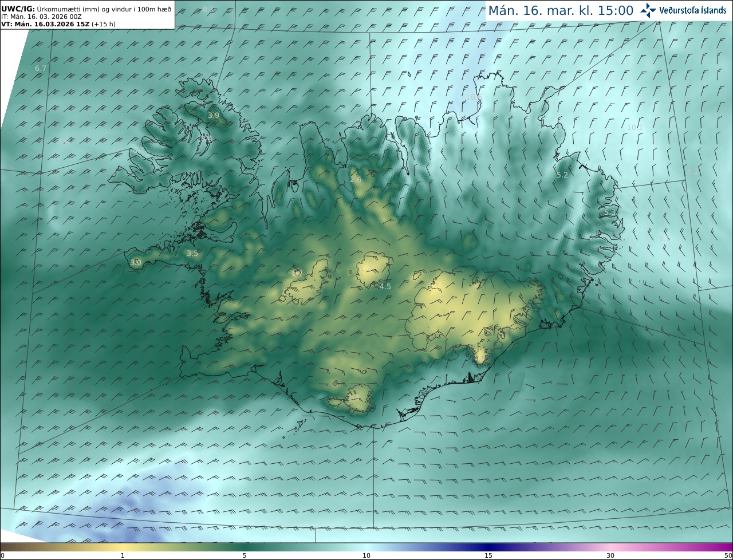Viewport: 733px width, 560px height.
Task: Click the 0 tick on the color scale
Action: pyautogui.click(x=2, y=555)
